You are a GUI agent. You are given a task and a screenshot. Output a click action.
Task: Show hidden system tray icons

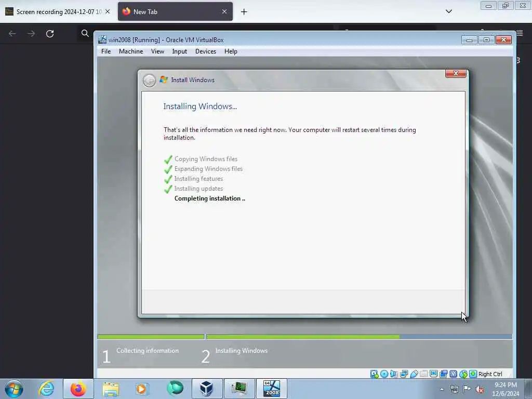click(442, 389)
